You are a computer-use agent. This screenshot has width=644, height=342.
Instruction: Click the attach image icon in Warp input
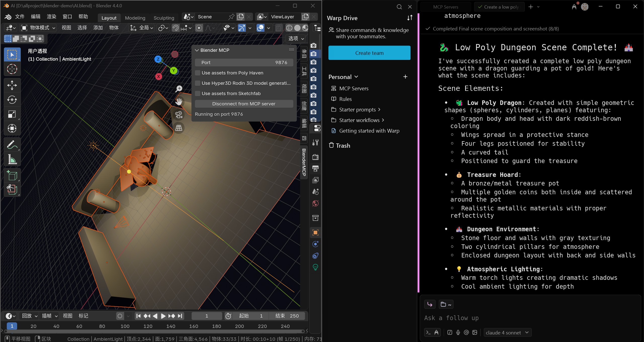pyautogui.click(x=475, y=332)
